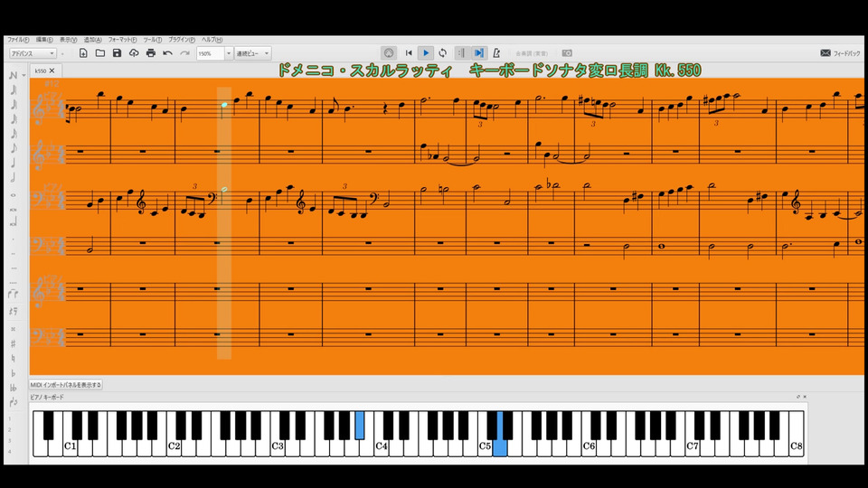The height and width of the screenshot is (488, 868).
Task: Apply double sharp accidental
Action: click(x=14, y=329)
